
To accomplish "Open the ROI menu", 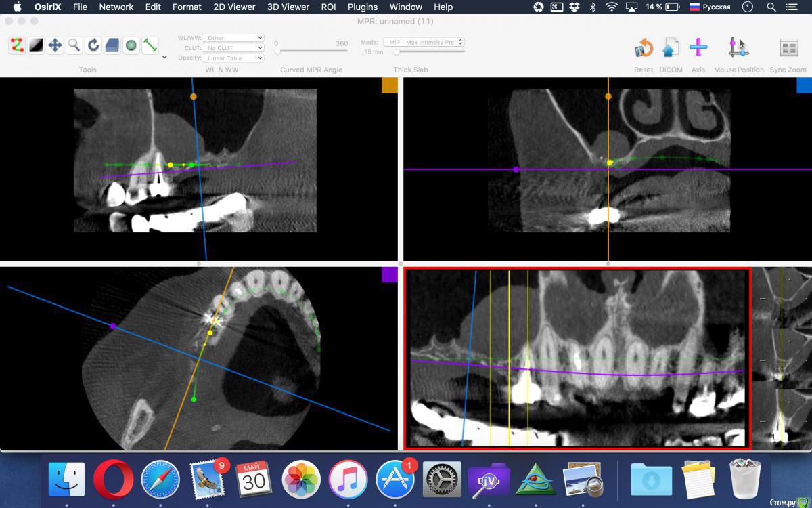I will [328, 7].
